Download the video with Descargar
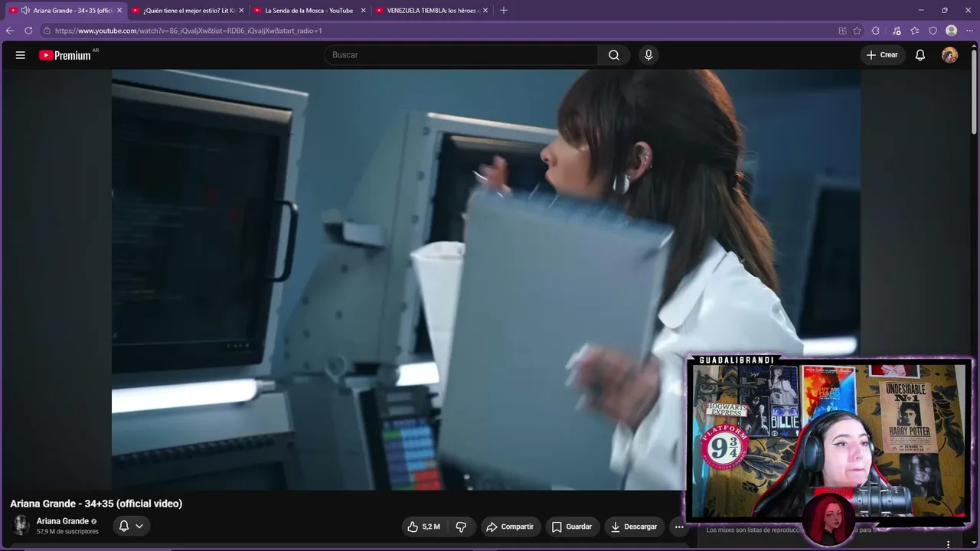The image size is (980, 551). (634, 527)
